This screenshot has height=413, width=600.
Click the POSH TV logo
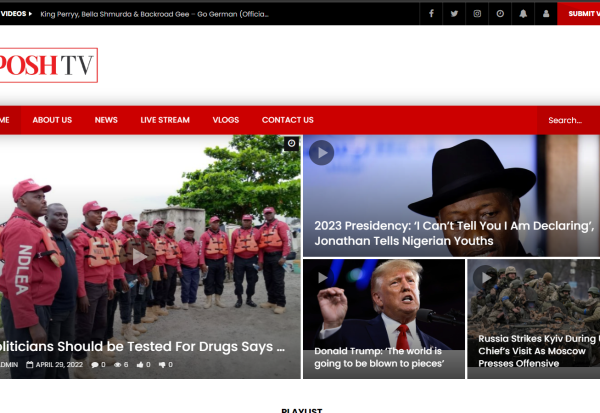(x=48, y=65)
